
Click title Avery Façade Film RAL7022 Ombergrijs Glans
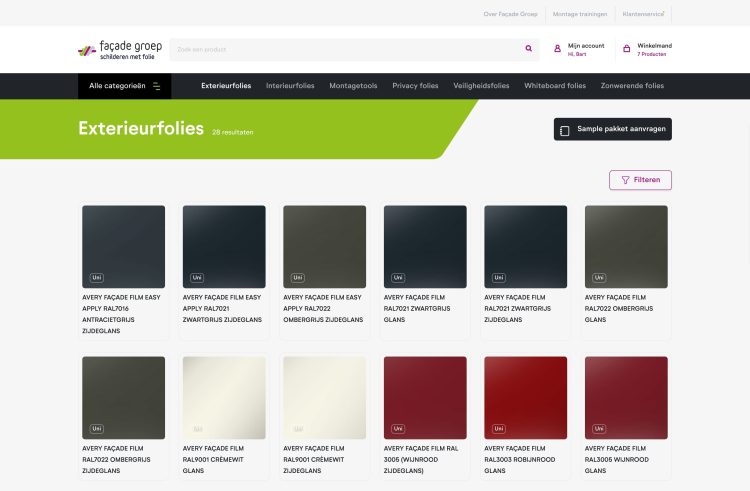pos(619,308)
